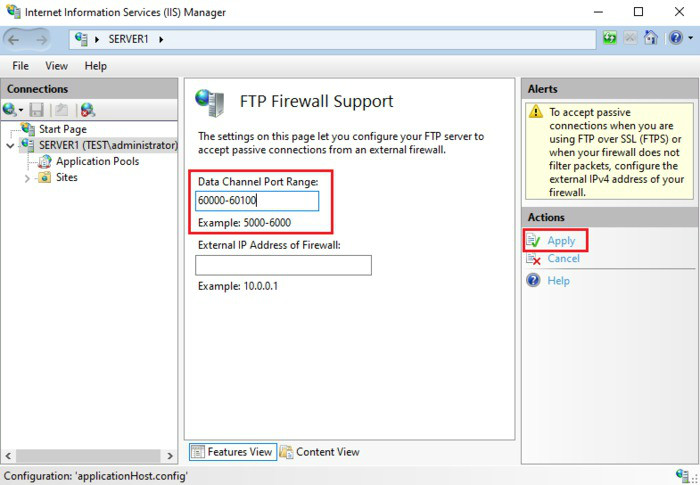Viewport: 700px width, 485px height.
Task: Open the View menu
Action: pyautogui.click(x=56, y=66)
